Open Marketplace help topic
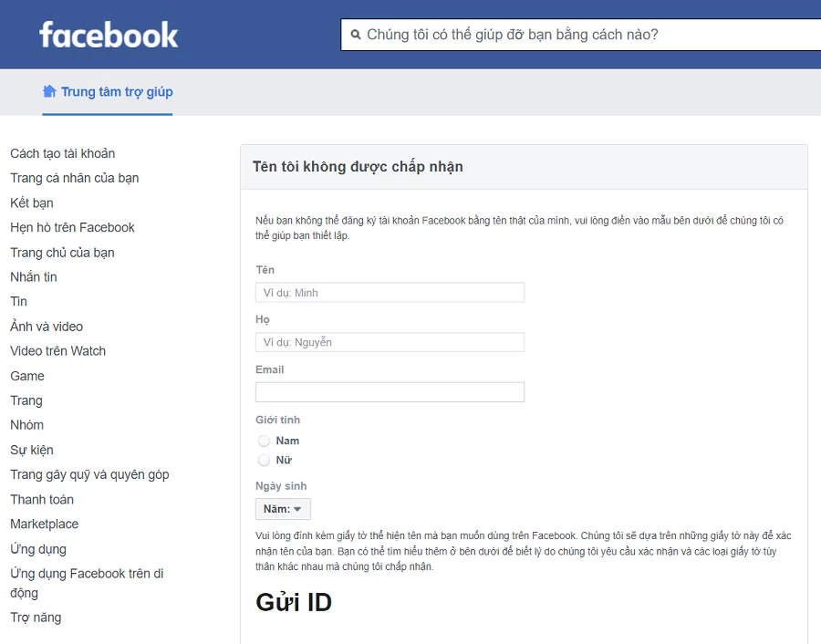This screenshot has width=821, height=644. pyautogui.click(x=44, y=525)
